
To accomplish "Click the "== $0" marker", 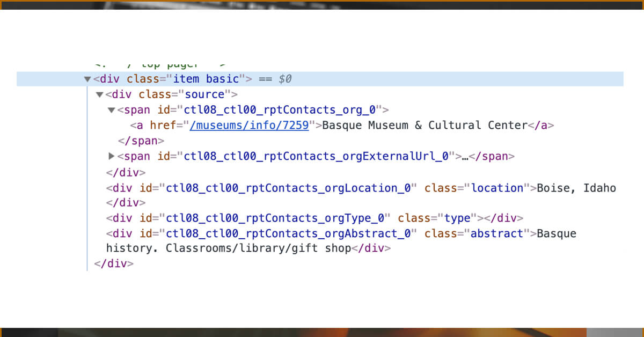I will coord(275,79).
